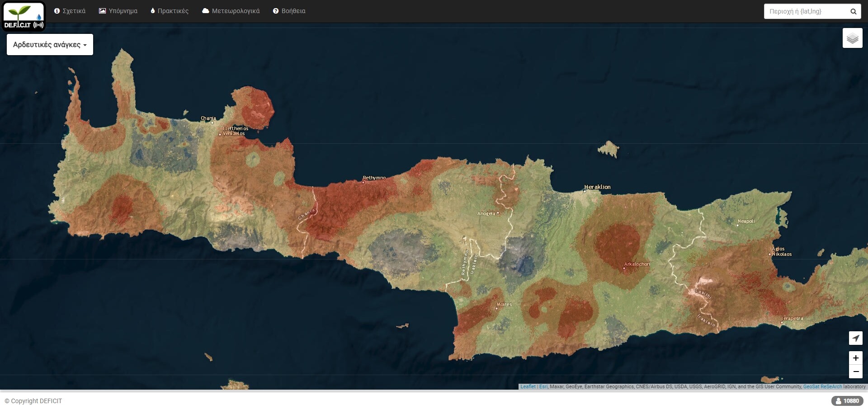The image size is (868, 414).
Task: Open the Esri attribution link
Action: (543, 387)
